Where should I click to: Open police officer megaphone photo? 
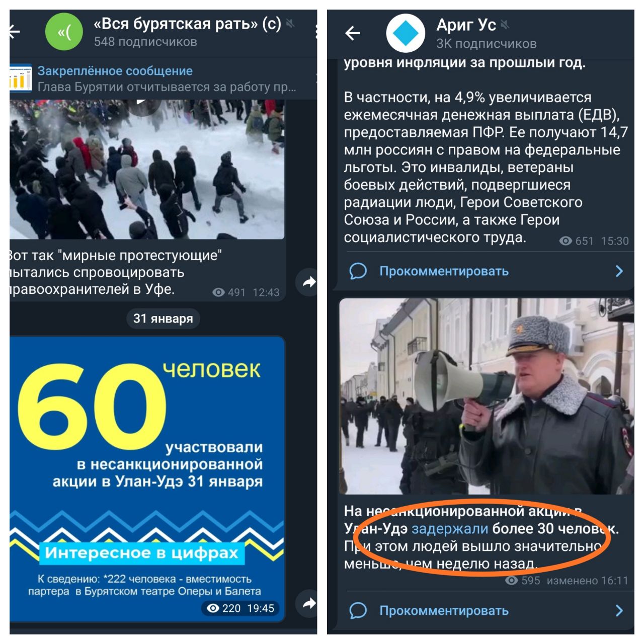pos(486,396)
